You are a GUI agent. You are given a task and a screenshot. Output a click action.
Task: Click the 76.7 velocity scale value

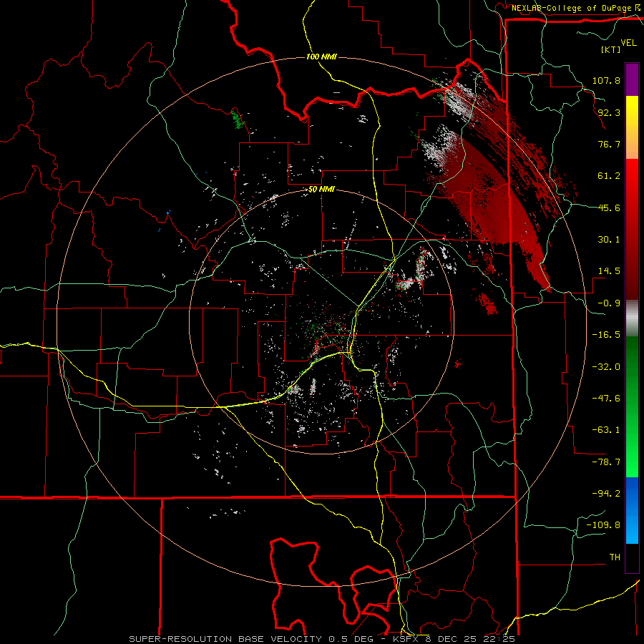tap(609, 144)
